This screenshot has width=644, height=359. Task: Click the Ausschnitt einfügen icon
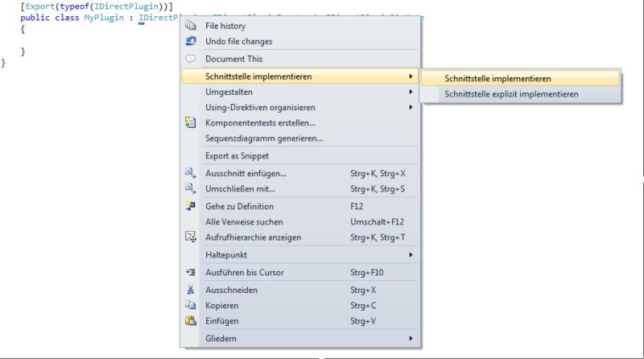click(x=191, y=173)
